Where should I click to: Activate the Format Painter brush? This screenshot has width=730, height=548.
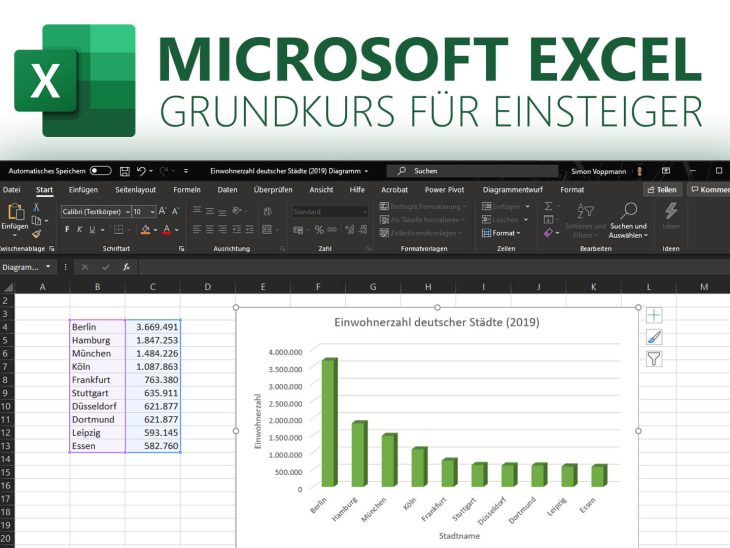[36, 234]
